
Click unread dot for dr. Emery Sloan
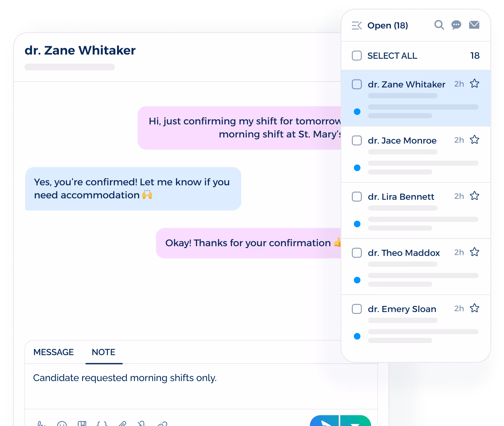coord(357,336)
